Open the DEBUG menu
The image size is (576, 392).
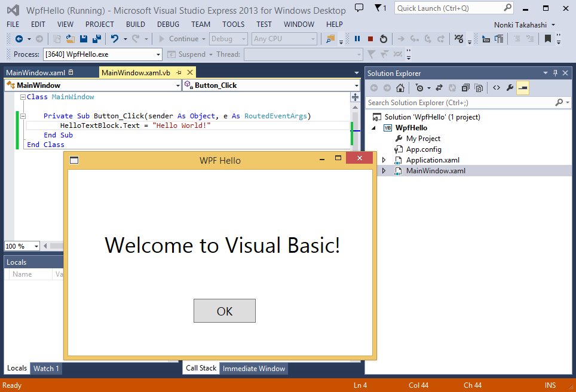click(168, 24)
